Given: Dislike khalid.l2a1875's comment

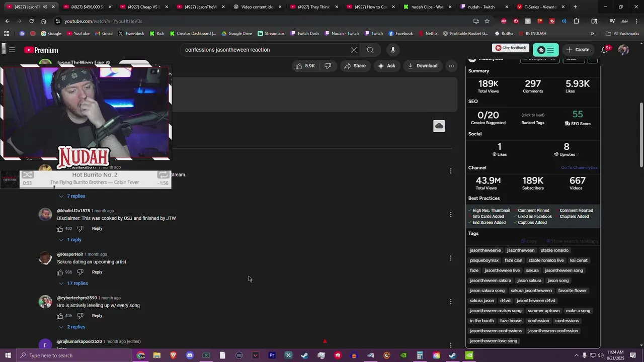Looking at the screenshot, I should pyautogui.click(x=80, y=229).
